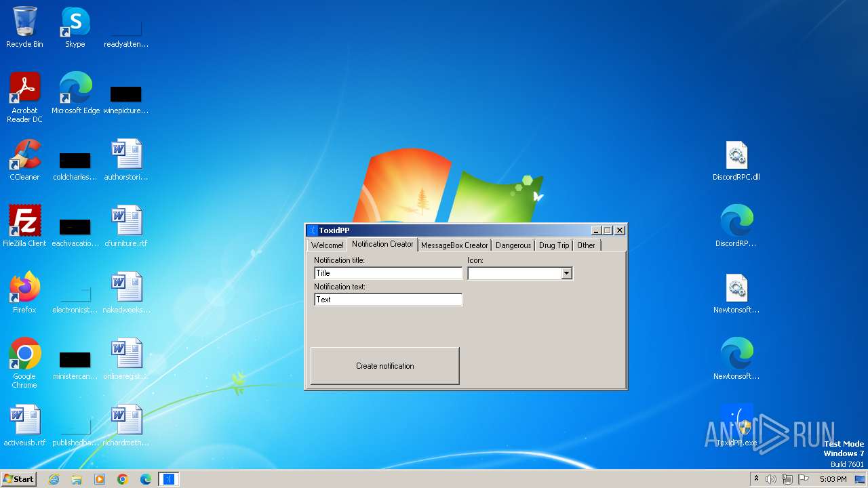Open Internet Explorer from the taskbar
Viewport: 868px width, 488px height.
(54, 479)
